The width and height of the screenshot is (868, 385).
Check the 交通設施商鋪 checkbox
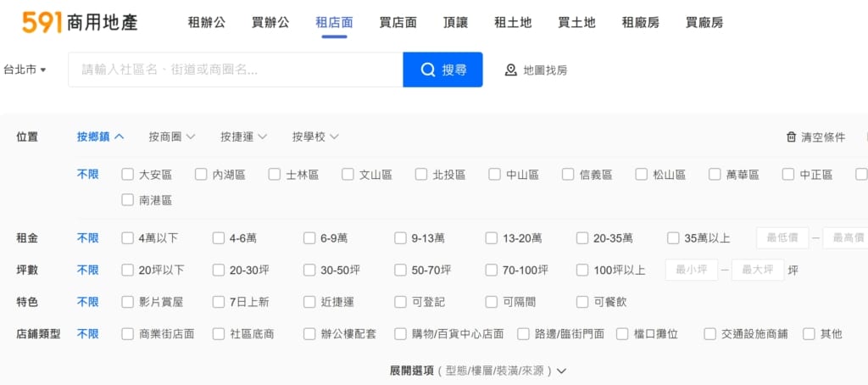[x=710, y=334]
